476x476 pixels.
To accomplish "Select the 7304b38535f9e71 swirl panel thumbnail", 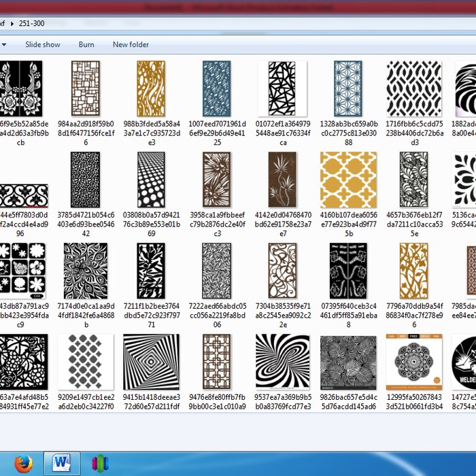I will 282,271.
